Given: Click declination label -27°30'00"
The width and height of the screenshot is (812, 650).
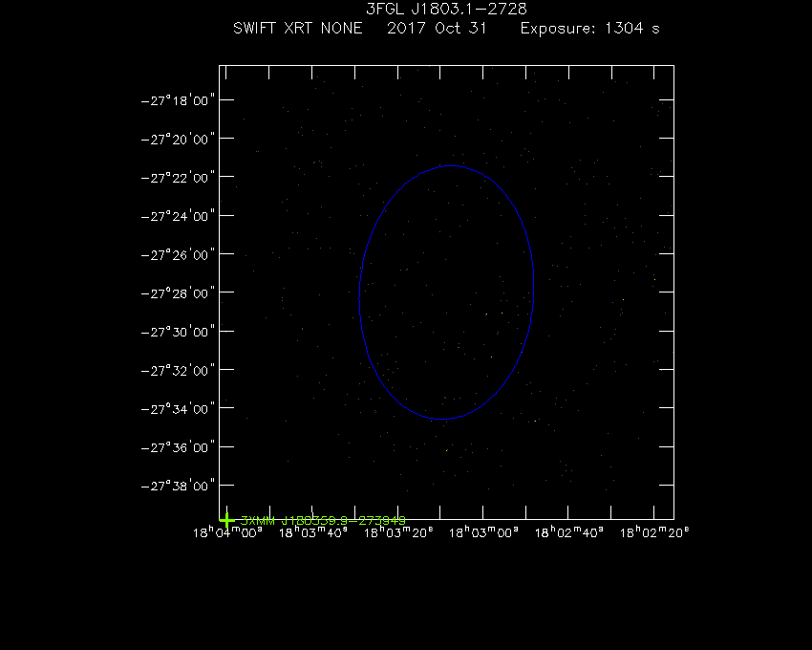Looking at the screenshot, I should click(178, 332).
